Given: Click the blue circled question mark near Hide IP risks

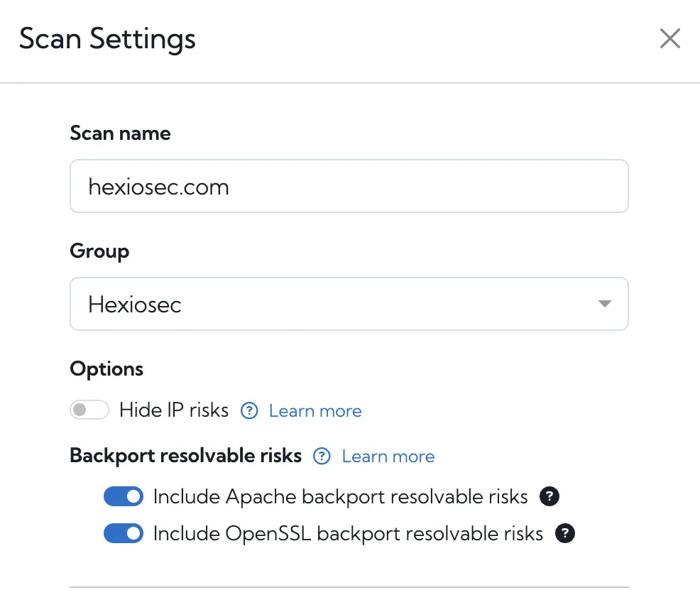Looking at the screenshot, I should (250, 410).
